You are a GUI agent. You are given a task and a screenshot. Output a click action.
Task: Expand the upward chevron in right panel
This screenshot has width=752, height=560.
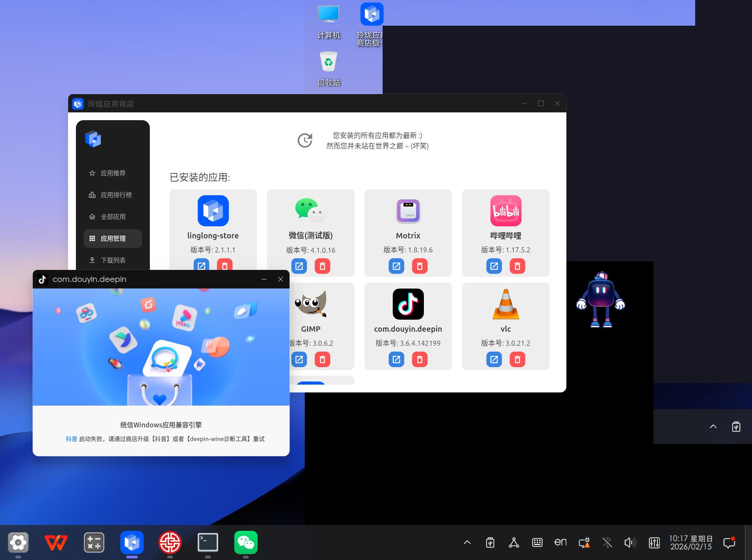pyautogui.click(x=713, y=426)
